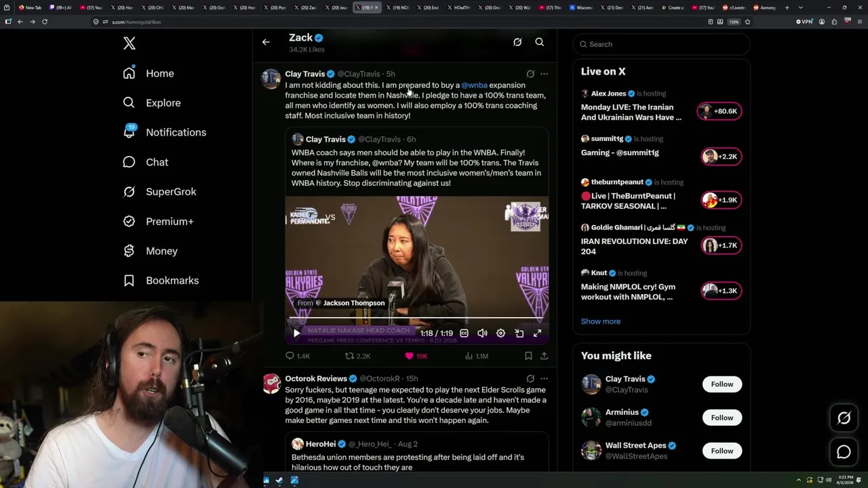Follow Clay Travis
868x488 pixels.
coord(722,384)
